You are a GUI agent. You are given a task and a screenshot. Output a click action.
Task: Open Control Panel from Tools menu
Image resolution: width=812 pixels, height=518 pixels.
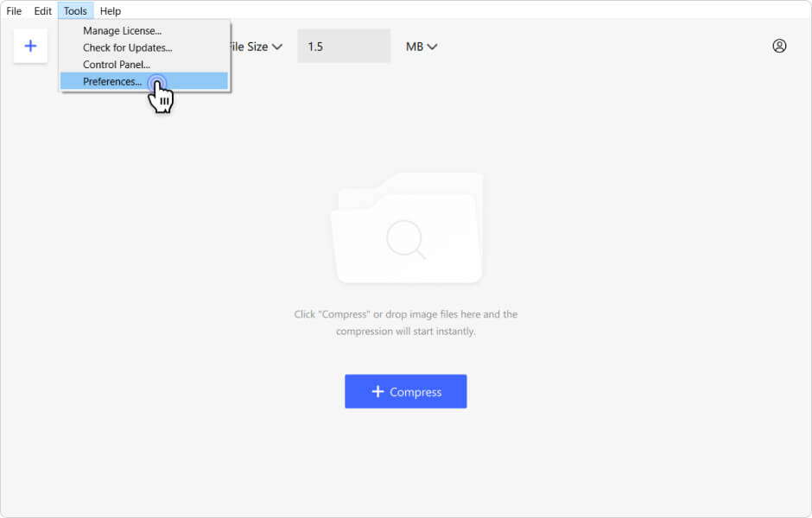117,65
